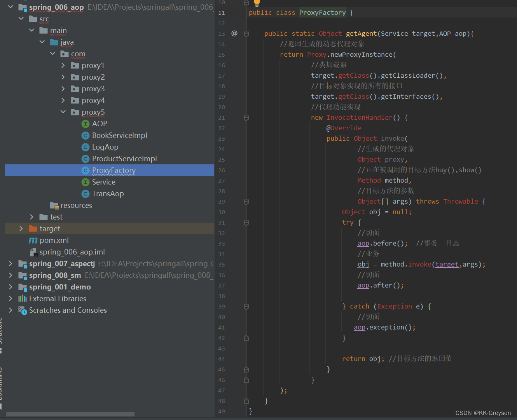Select ProxyFactory in project tree

pos(110,170)
